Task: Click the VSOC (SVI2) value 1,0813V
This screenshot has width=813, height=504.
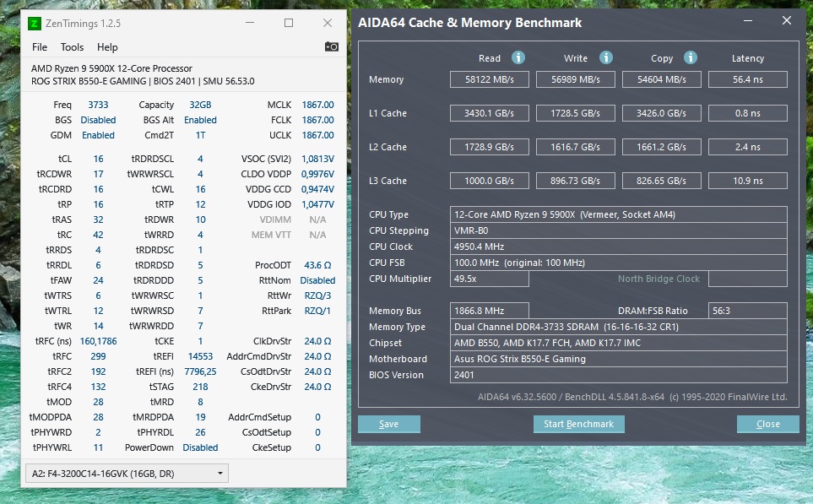Action: click(x=317, y=159)
